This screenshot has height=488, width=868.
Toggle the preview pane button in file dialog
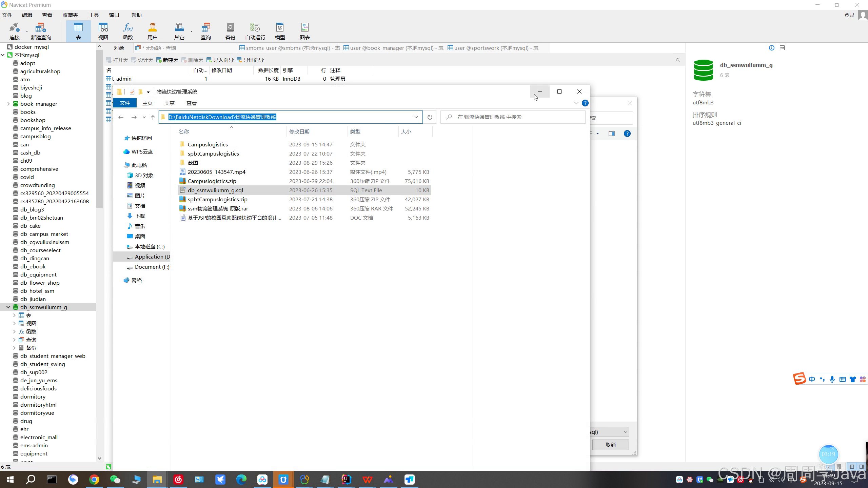pos(612,134)
